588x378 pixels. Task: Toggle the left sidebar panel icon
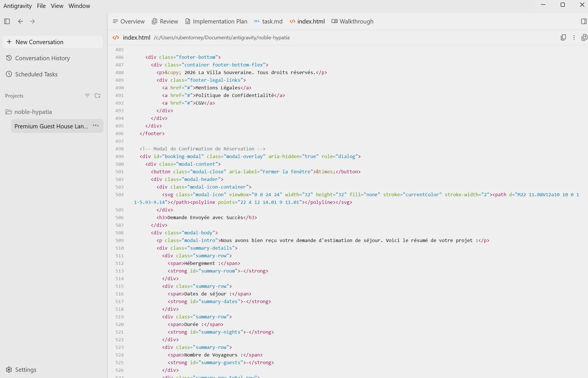tap(7, 21)
